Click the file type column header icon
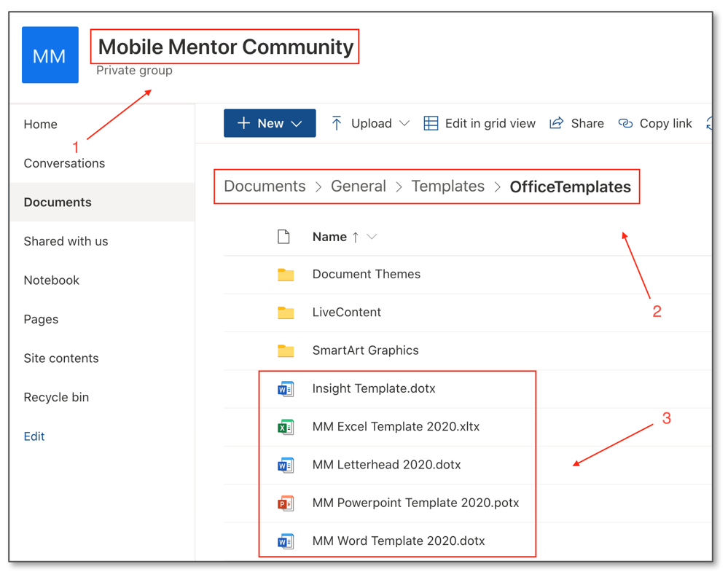The image size is (728, 577). coord(283,237)
